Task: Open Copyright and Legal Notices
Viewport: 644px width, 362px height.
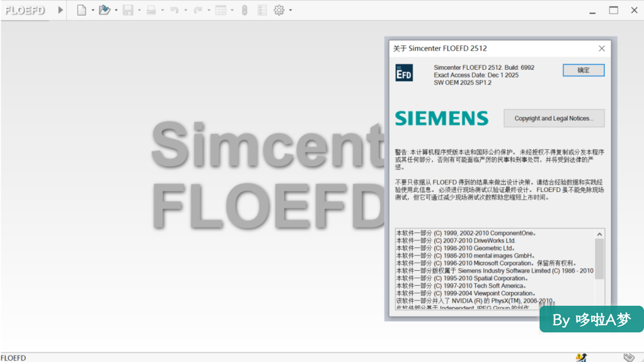Action: pos(554,118)
